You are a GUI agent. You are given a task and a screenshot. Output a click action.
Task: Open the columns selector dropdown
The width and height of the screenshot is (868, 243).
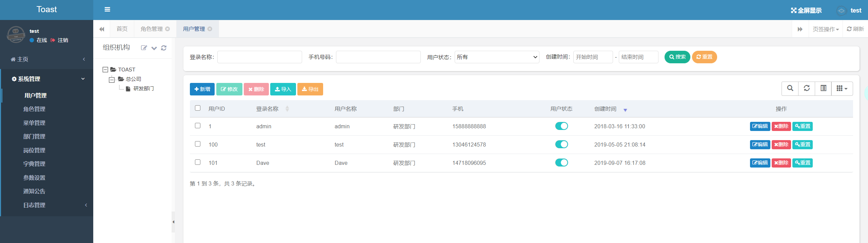point(842,88)
